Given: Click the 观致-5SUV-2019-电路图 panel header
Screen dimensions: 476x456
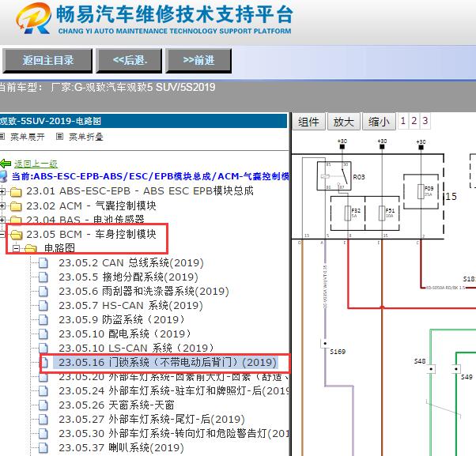Looking at the screenshot, I should click(x=143, y=121).
